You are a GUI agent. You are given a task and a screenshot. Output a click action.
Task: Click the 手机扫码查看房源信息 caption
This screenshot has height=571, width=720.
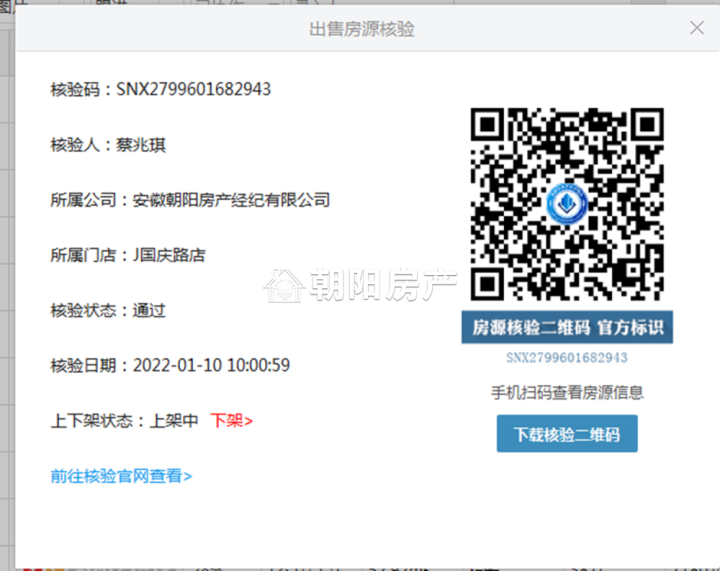(x=567, y=392)
